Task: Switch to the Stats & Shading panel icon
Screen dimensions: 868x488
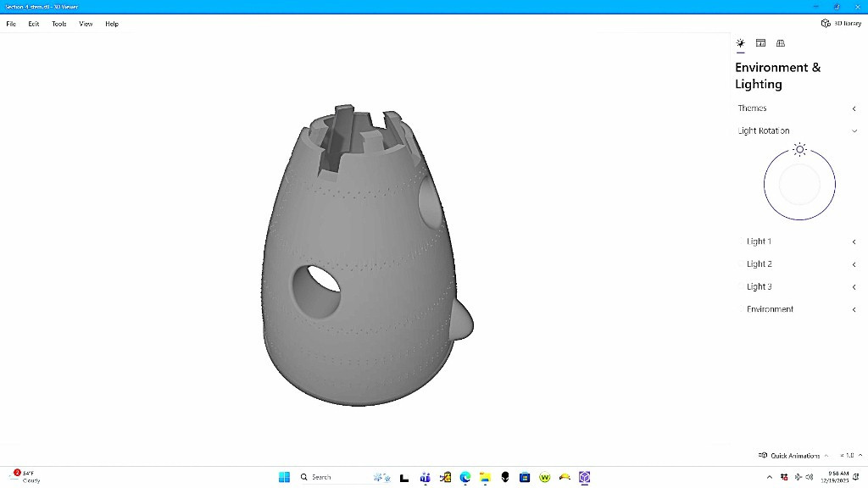Action: tap(760, 43)
